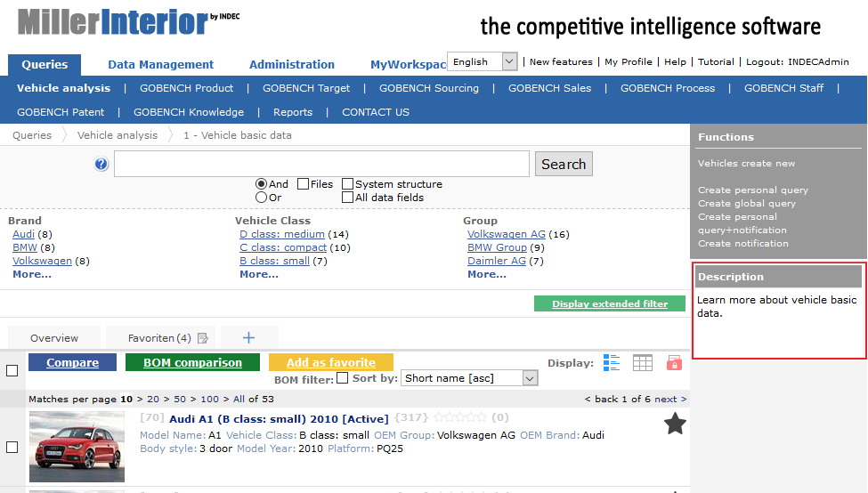Toggle favorite star for Audi A1
Viewport: 868px width, 493px height.
675,424
